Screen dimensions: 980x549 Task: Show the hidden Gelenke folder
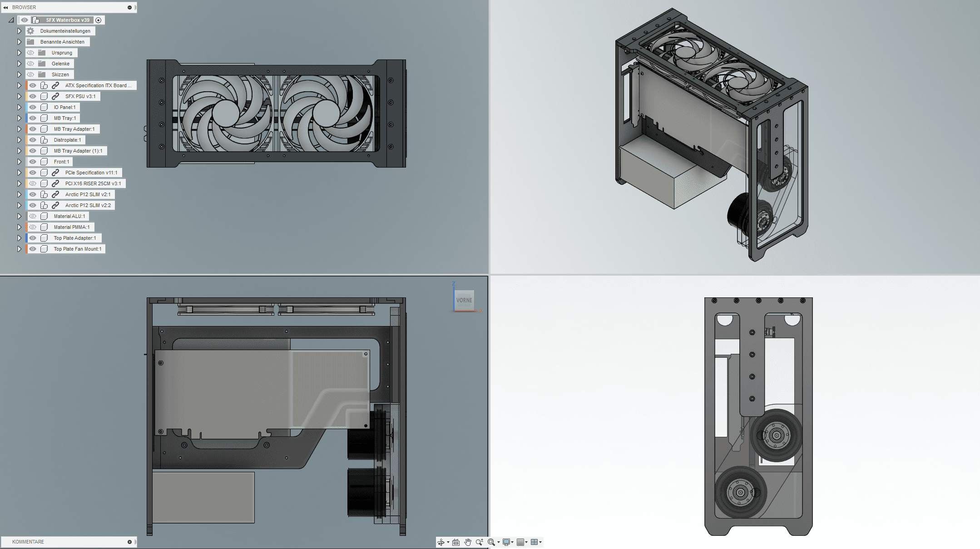click(x=30, y=64)
